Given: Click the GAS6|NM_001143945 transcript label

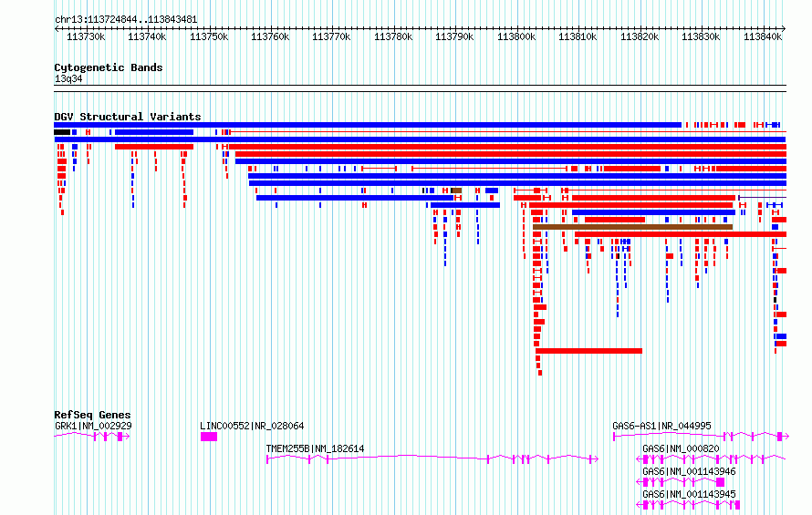Looking at the screenshot, I should point(689,494).
